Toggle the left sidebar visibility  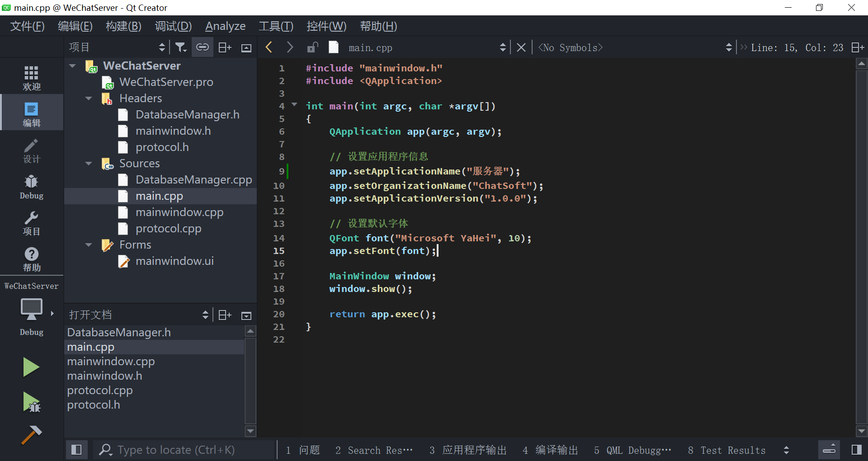(76, 450)
